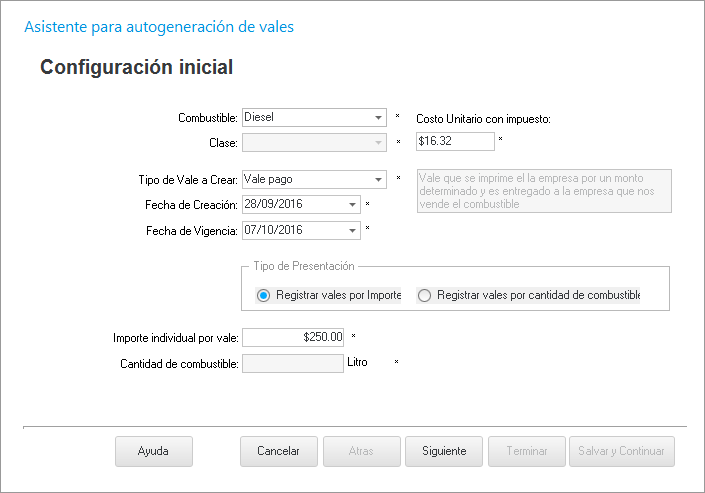705x493 pixels.
Task: Open the Combustible dropdown arrow
Action: pyautogui.click(x=379, y=117)
